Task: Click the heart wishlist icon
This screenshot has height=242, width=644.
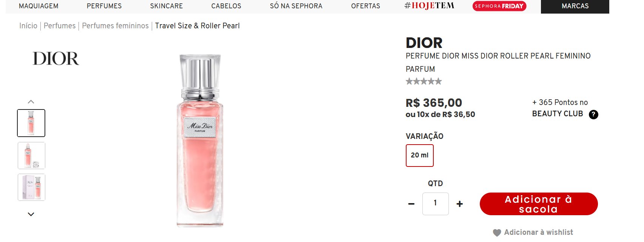Action: point(497,233)
